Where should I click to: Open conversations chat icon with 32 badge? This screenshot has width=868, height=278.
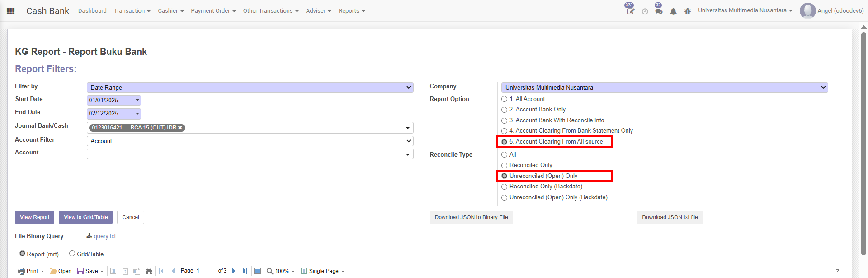[659, 11]
